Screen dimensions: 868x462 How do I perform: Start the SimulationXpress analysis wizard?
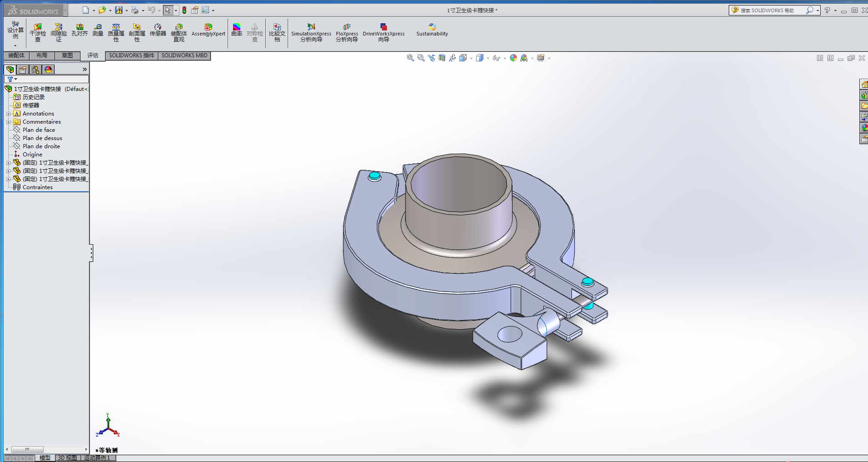coord(311,32)
